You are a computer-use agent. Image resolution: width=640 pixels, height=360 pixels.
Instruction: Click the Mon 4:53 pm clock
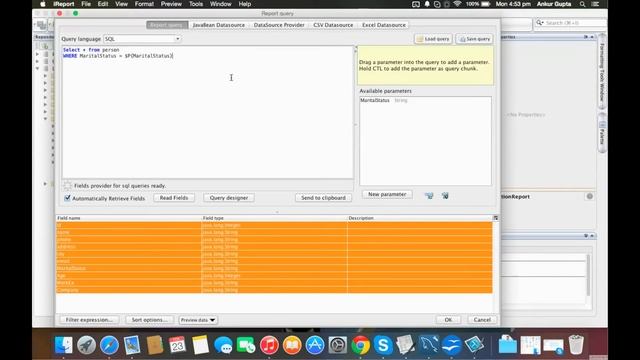coord(513,4)
